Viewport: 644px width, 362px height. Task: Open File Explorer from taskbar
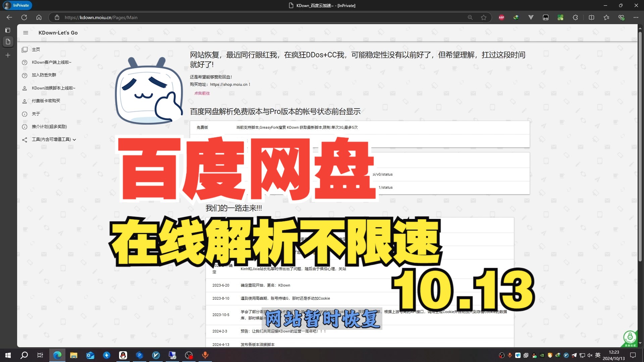pyautogui.click(x=74, y=355)
